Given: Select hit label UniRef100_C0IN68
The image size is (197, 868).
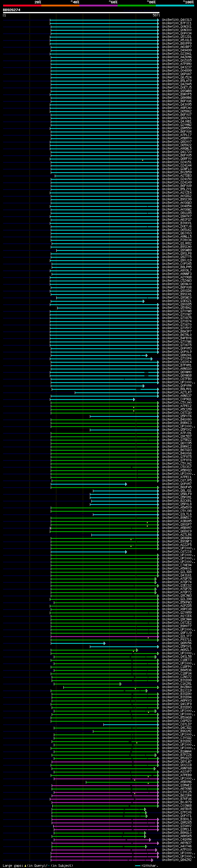Looking at the screenshot, I should coord(177,805).
